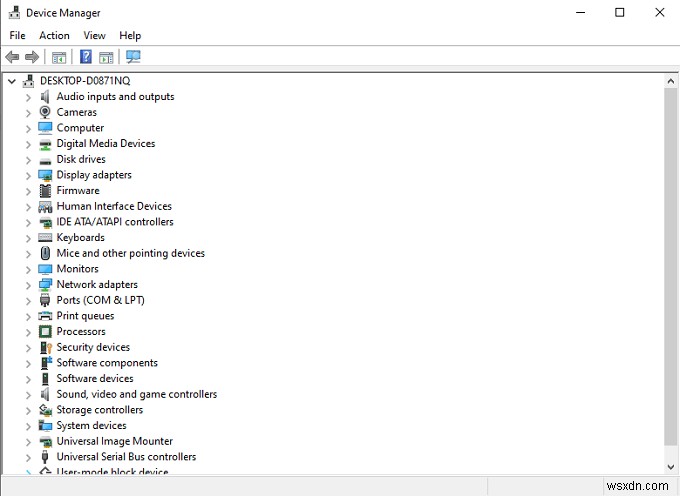The height and width of the screenshot is (496, 680).
Task: Select the Computer tree label
Action: tap(80, 127)
